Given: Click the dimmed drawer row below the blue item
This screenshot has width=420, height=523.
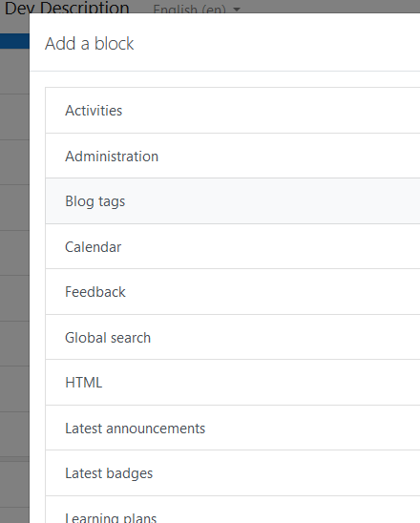Looking at the screenshot, I should pos(14,72).
